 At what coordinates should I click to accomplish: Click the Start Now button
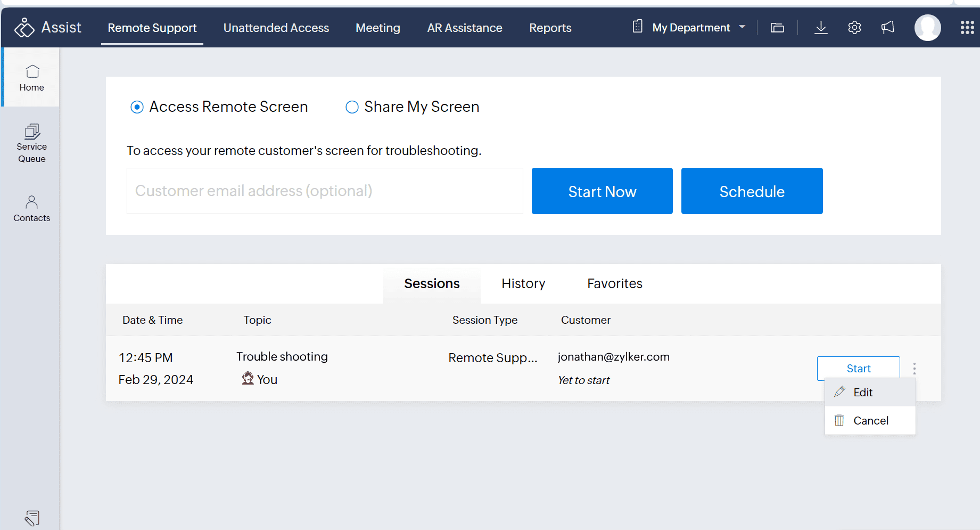click(x=602, y=191)
